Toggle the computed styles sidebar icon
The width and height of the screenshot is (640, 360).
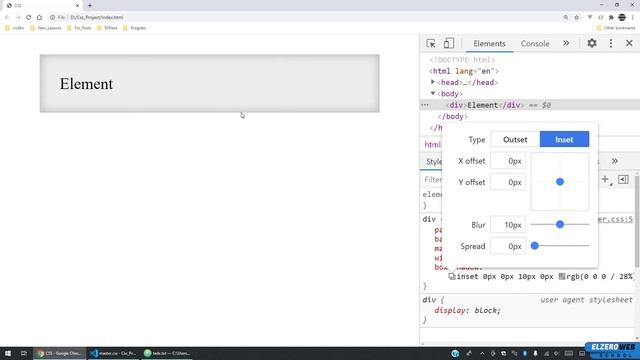pos(623,179)
